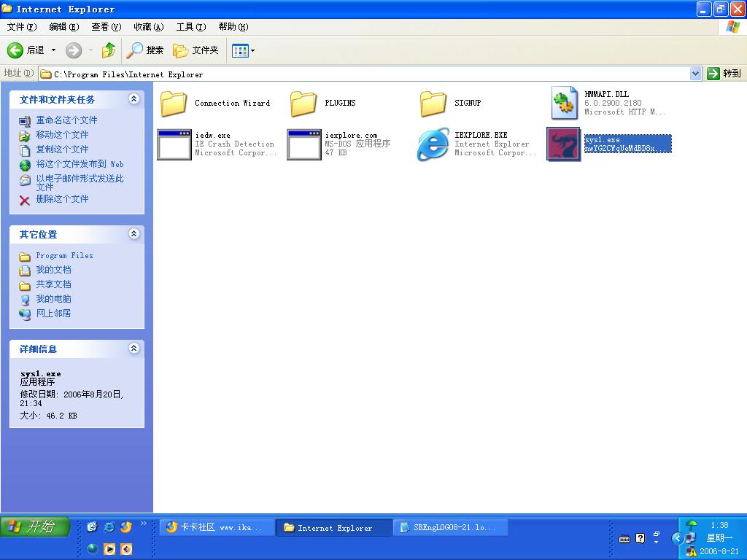Expand quick launch overflow chevron
Screen dimensions: 747x560
pyautogui.click(x=144, y=524)
